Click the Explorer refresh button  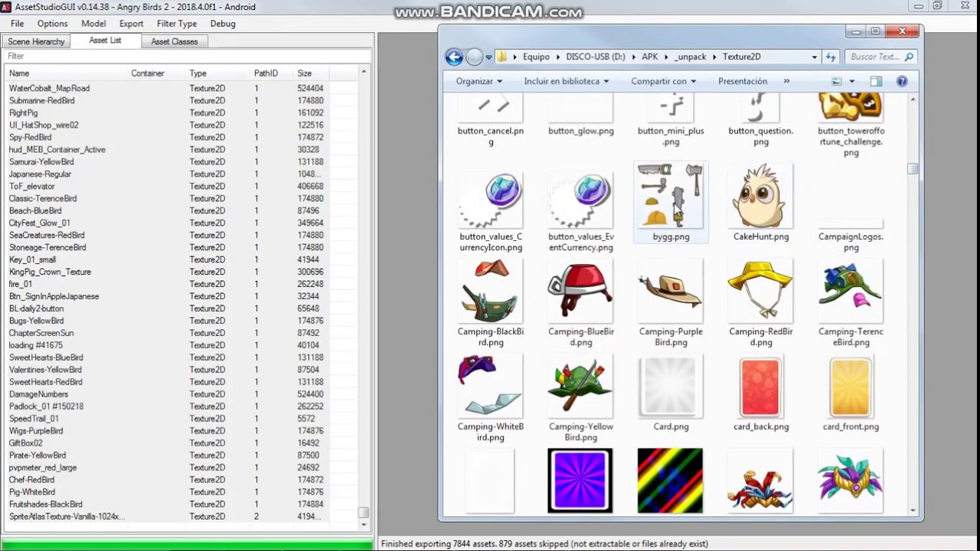[831, 57]
